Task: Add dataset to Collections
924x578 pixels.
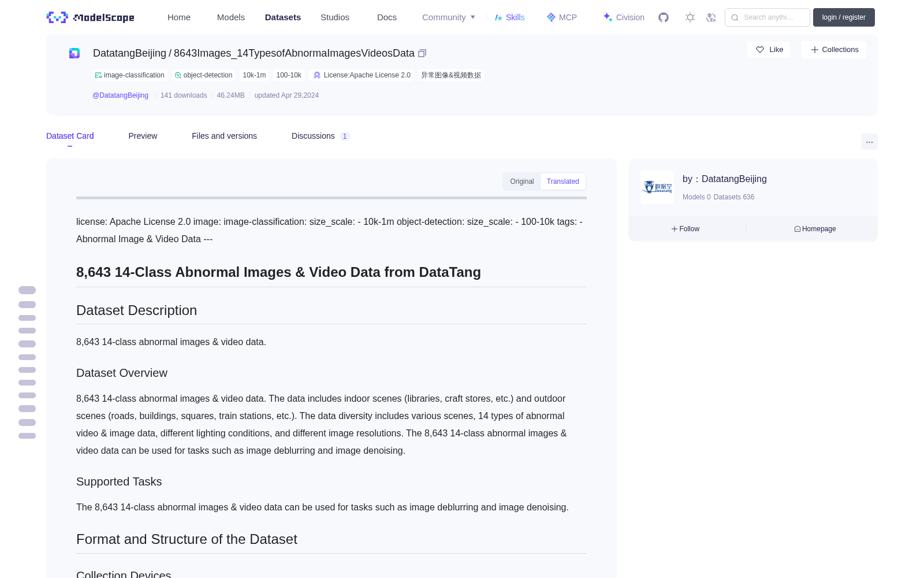Action: tap(834, 50)
